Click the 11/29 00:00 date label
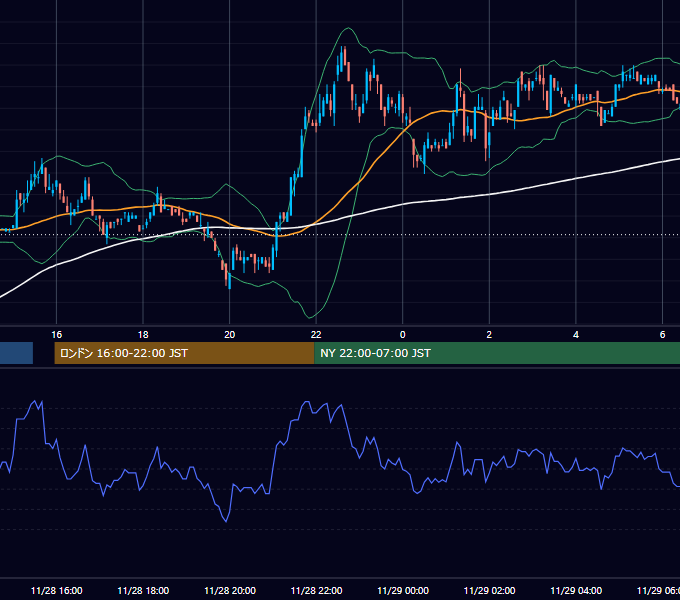 click(403, 590)
